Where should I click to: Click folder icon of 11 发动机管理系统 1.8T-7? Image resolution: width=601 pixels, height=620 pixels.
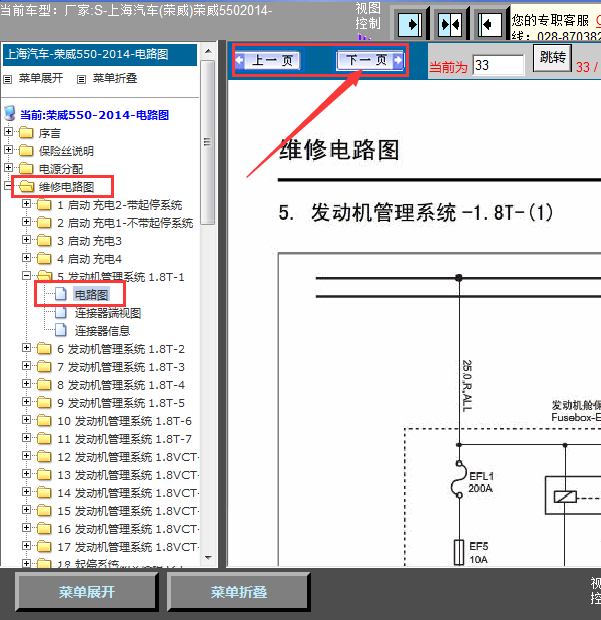tap(44, 439)
